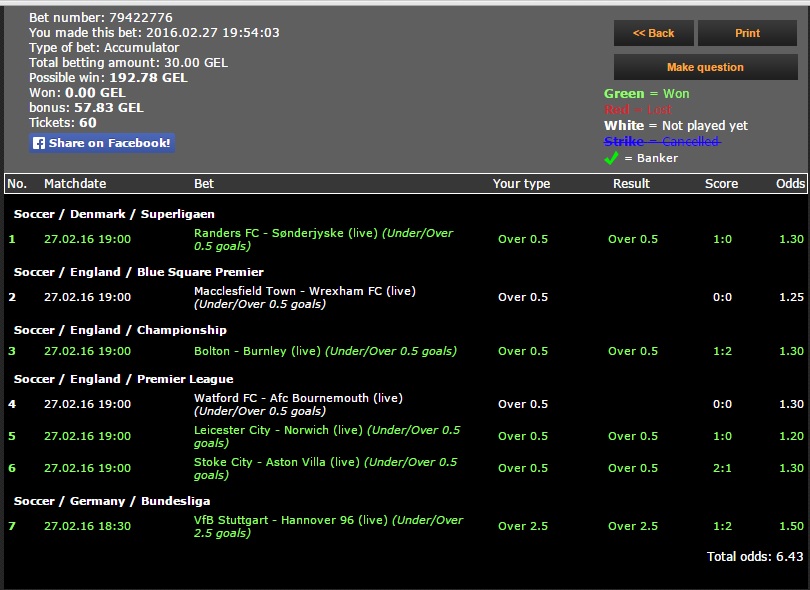Click the No. column header
The width and height of the screenshot is (810, 590).
click(17, 183)
